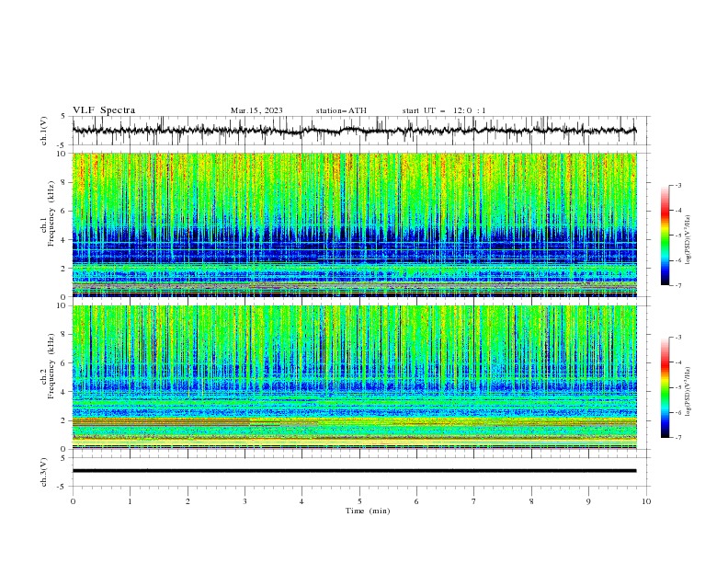Click the ch.1 color bar "log(PSD)(V²/Hz)" label

click(x=688, y=240)
